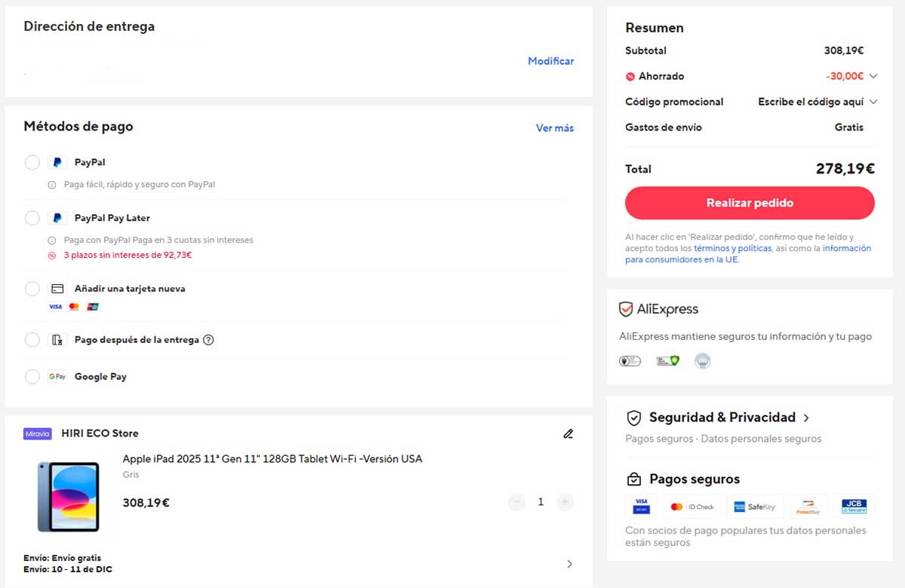Click the ProtectBuy badge
Image resolution: width=905 pixels, height=588 pixels.
[x=808, y=506]
